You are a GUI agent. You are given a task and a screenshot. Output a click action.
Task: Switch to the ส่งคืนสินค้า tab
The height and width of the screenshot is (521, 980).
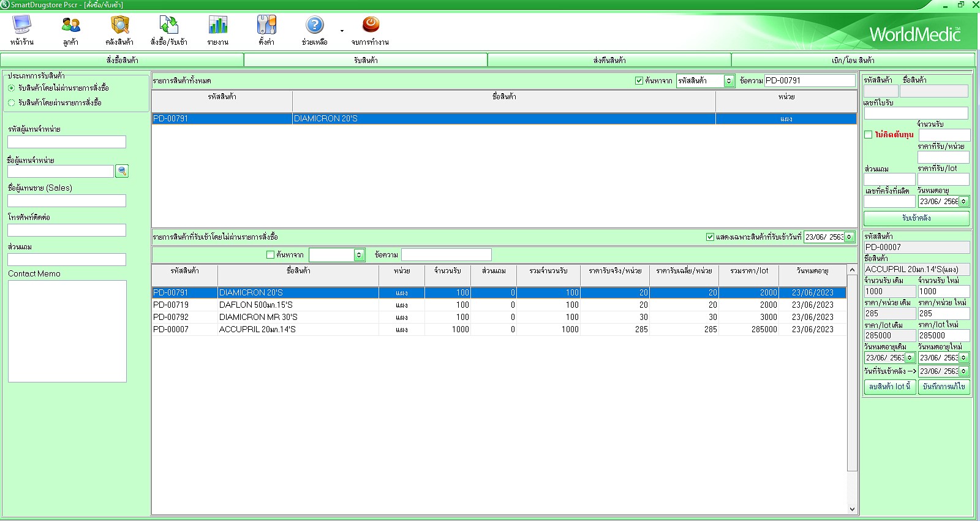click(609, 60)
